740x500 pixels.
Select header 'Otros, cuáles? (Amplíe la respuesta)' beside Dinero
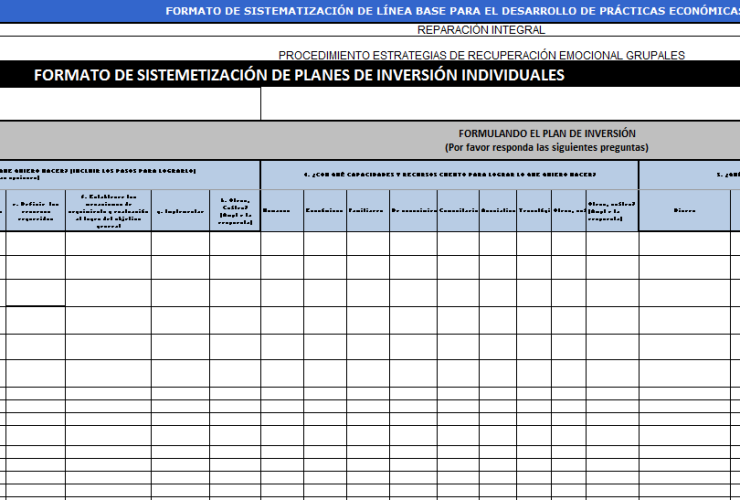point(613,211)
